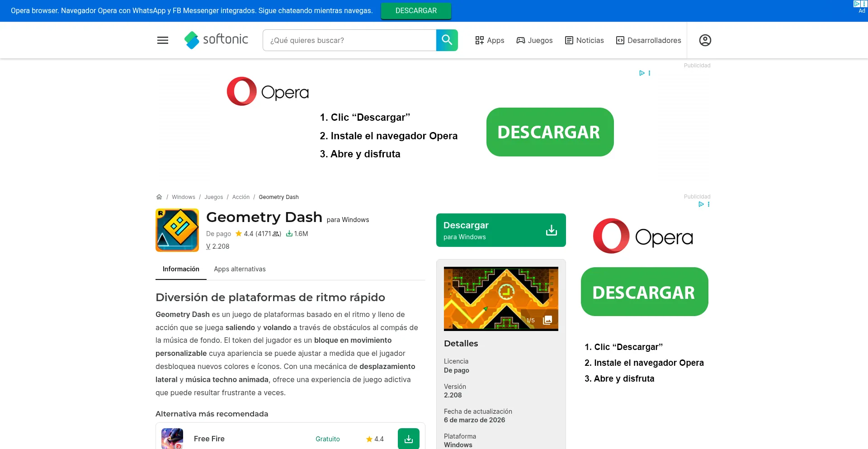868x449 pixels.
Task: Open the Desarrolladores navigation item
Action: click(x=648, y=40)
